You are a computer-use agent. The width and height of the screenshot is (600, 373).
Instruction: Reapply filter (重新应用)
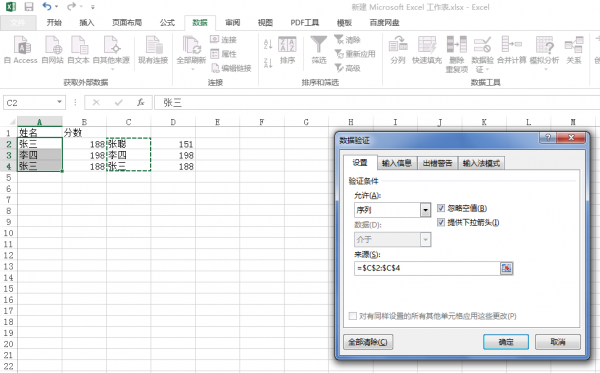[355, 54]
